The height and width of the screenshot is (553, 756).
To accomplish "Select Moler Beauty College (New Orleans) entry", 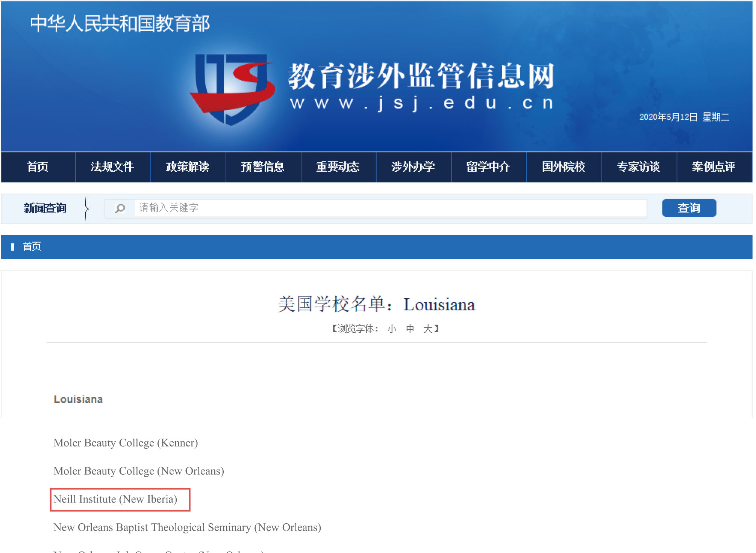I will [x=139, y=471].
